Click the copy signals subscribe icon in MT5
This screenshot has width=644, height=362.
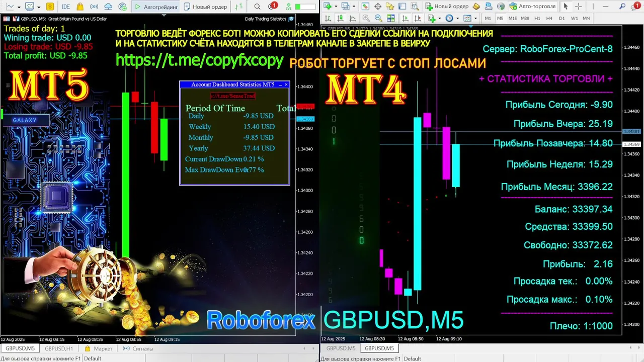[123, 7]
